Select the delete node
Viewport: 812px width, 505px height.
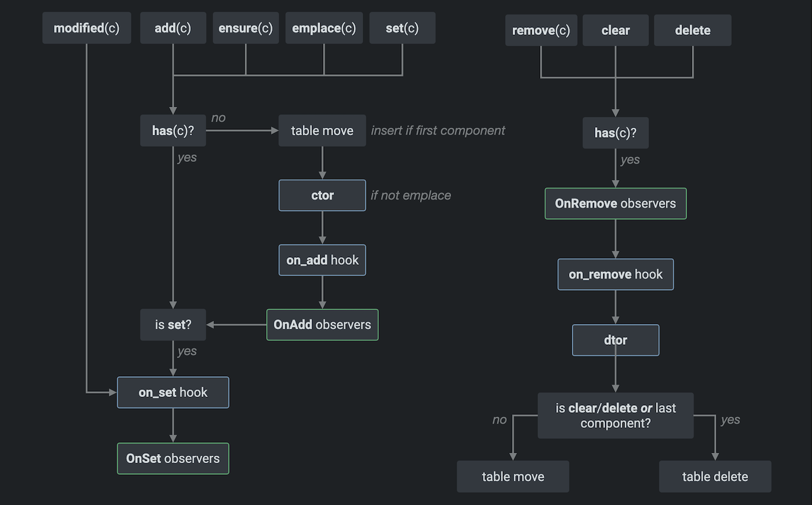[693, 30]
